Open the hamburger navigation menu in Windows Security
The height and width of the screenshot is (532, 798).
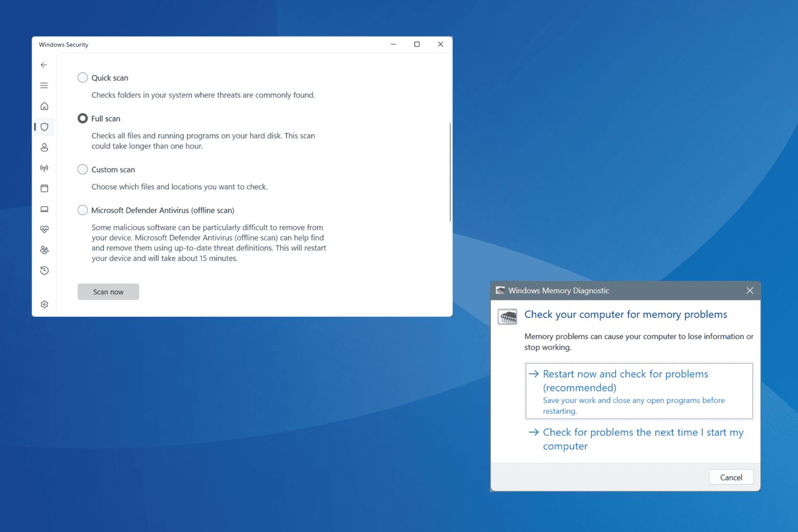[x=44, y=85]
